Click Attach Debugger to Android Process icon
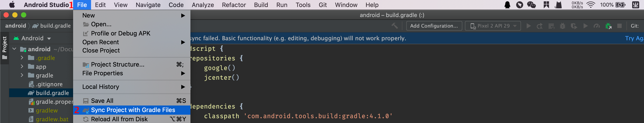This screenshot has width=644, height=123. click(x=608, y=26)
